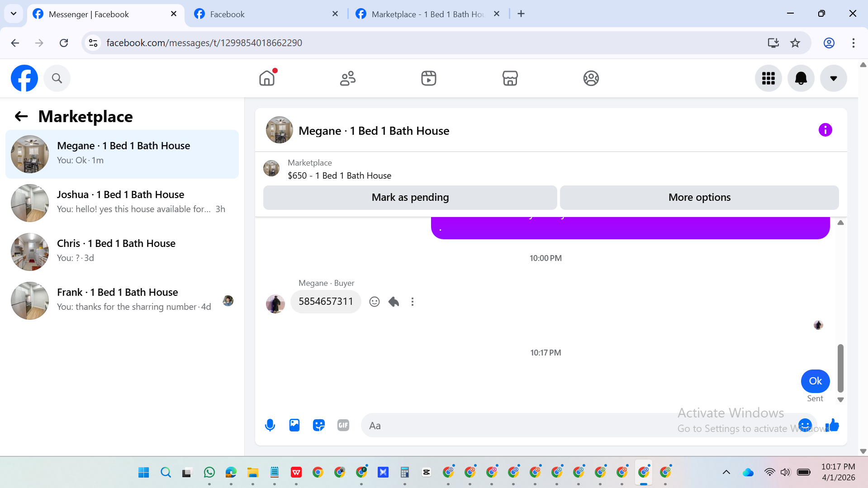Image resolution: width=868 pixels, height=488 pixels.
Task: View site information icon
Action: coord(93,43)
